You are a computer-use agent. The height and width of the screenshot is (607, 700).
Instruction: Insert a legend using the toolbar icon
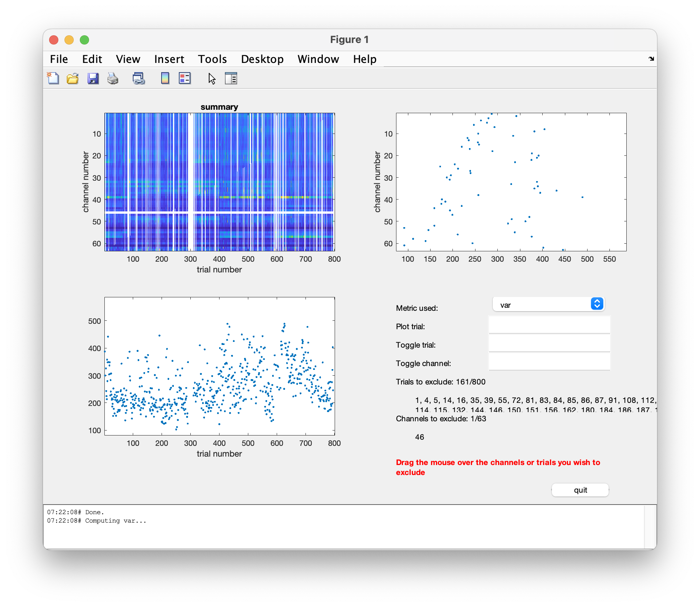pos(185,78)
